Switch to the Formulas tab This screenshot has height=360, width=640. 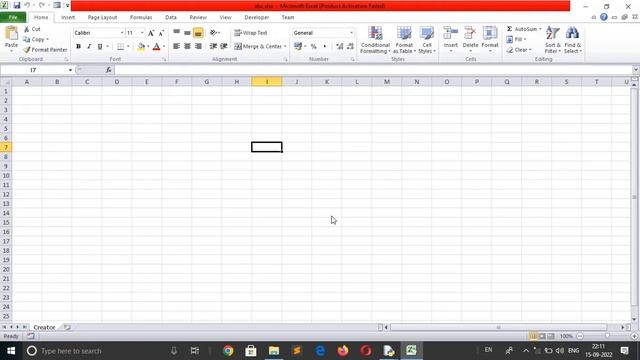(x=141, y=18)
